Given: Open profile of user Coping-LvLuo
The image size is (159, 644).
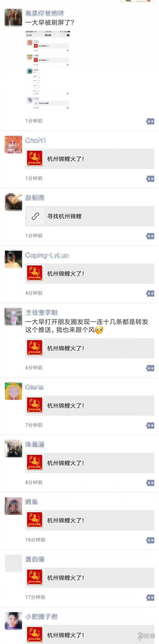Looking at the screenshot, I should coord(47,255).
